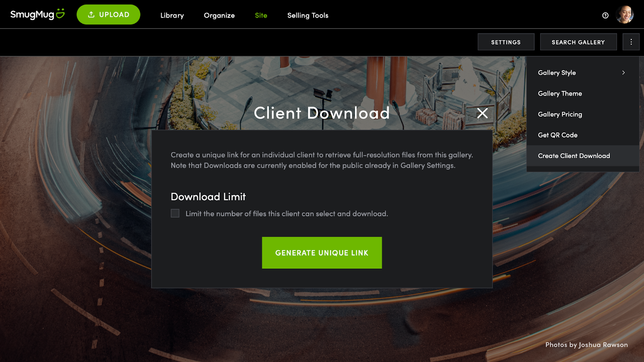Open the Upload panel
Viewport: 644px width, 362px height.
click(x=108, y=14)
